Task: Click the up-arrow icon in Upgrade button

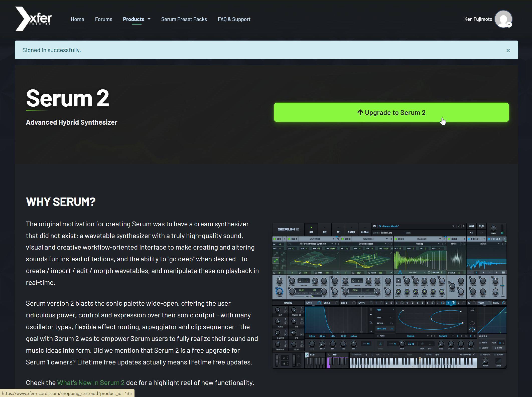Action: [360, 112]
